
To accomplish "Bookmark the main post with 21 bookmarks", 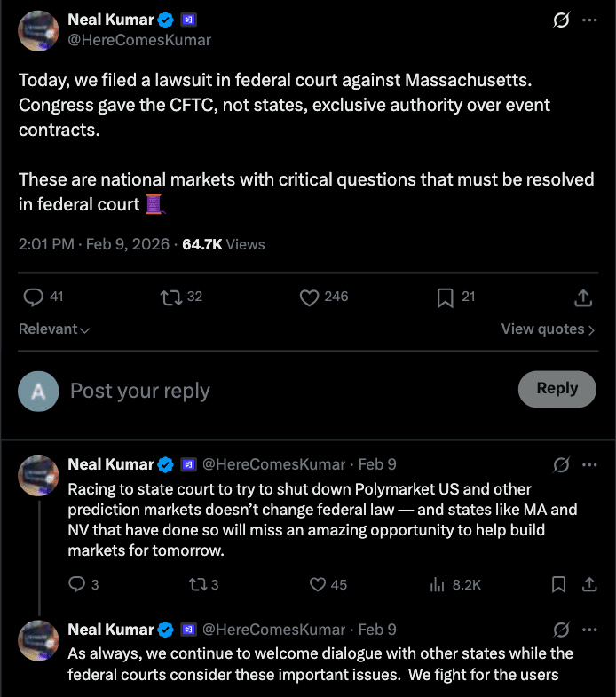I will point(446,298).
